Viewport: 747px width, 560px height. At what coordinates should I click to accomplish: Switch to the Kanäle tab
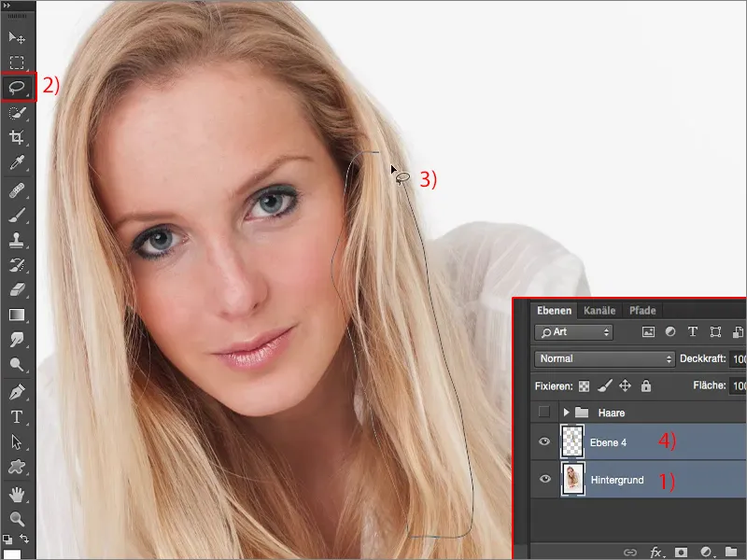coord(599,311)
